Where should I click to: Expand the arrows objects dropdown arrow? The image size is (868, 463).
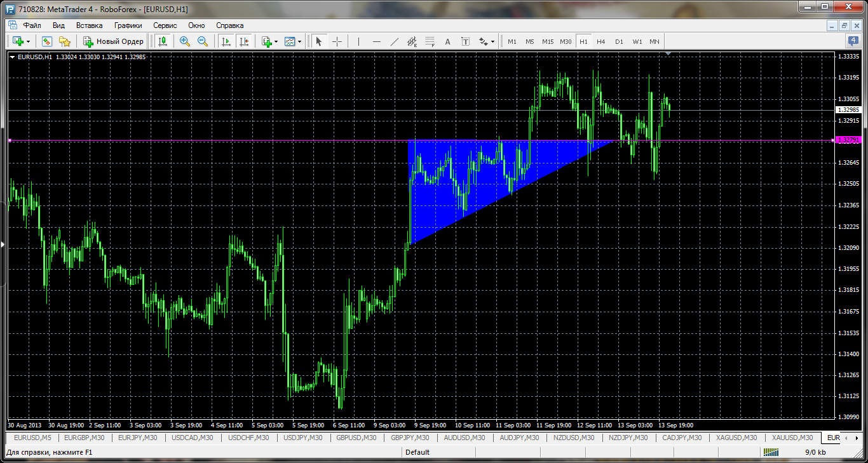pos(492,42)
